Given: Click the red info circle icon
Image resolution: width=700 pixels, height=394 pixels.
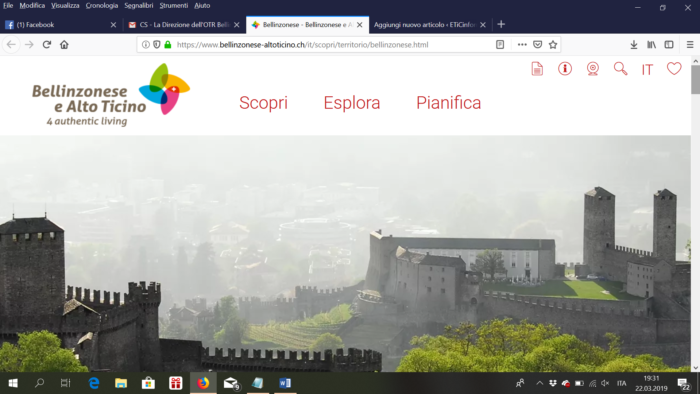Looking at the screenshot, I should click(x=565, y=69).
